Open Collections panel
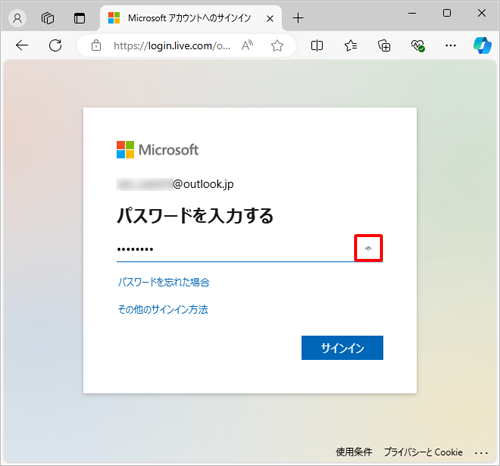The width and height of the screenshot is (500, 466). pyautogui.click(x=384, y=45)
